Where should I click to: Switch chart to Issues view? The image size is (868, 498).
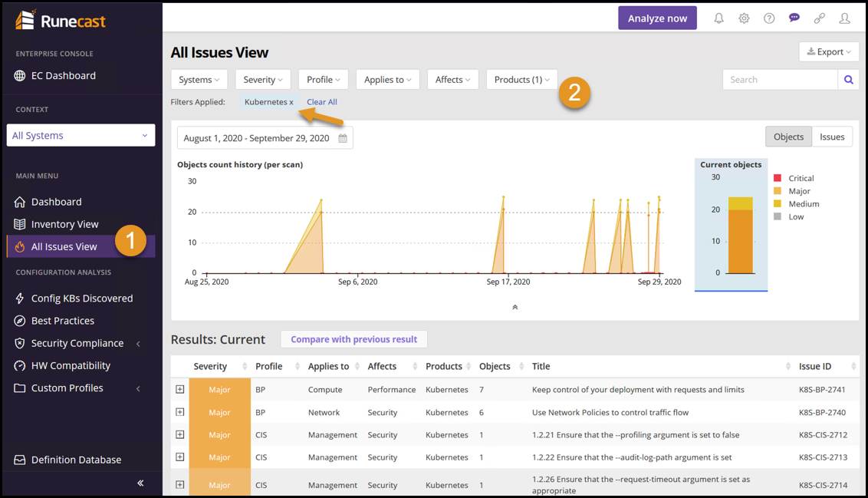coord(832,137)
